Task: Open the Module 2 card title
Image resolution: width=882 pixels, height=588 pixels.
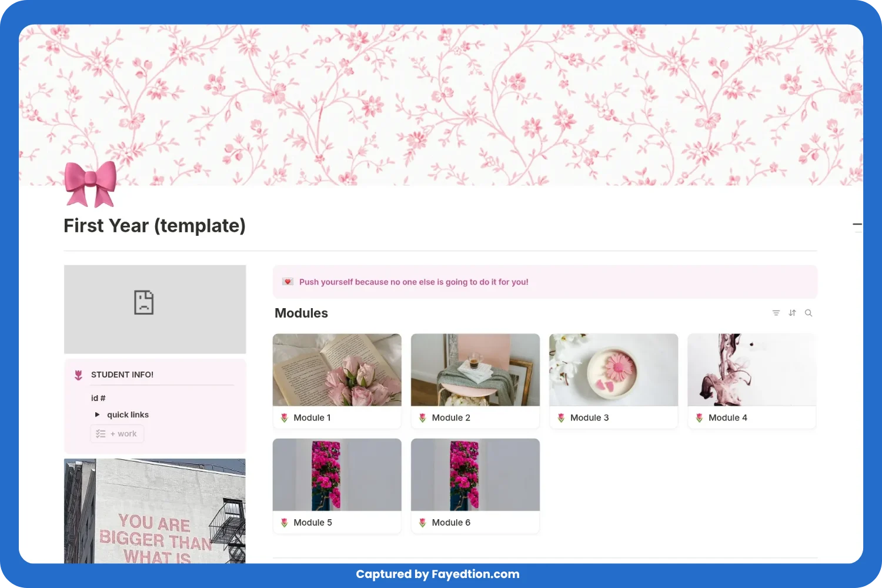Action: pyautogui.click(x=451, y=417)
